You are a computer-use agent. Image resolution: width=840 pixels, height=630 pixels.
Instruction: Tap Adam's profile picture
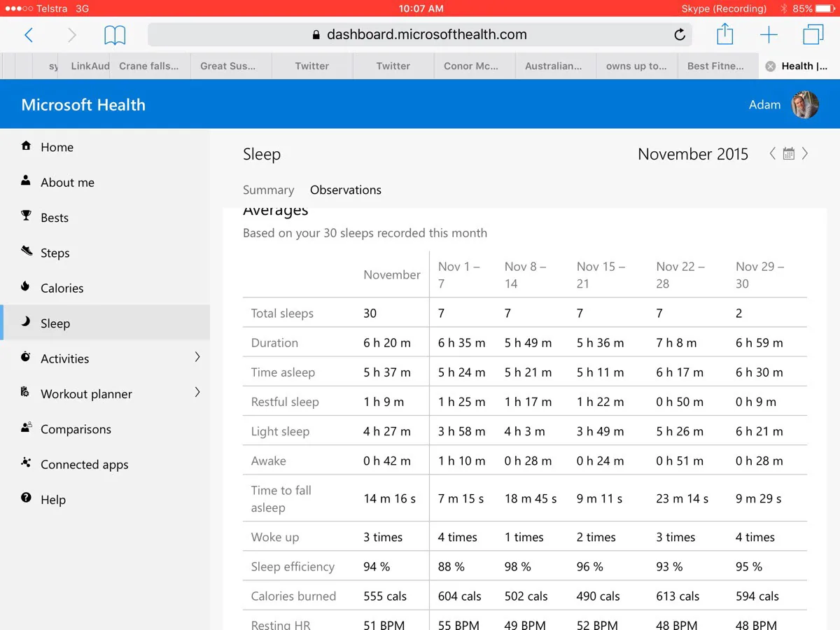click(805, 104)
